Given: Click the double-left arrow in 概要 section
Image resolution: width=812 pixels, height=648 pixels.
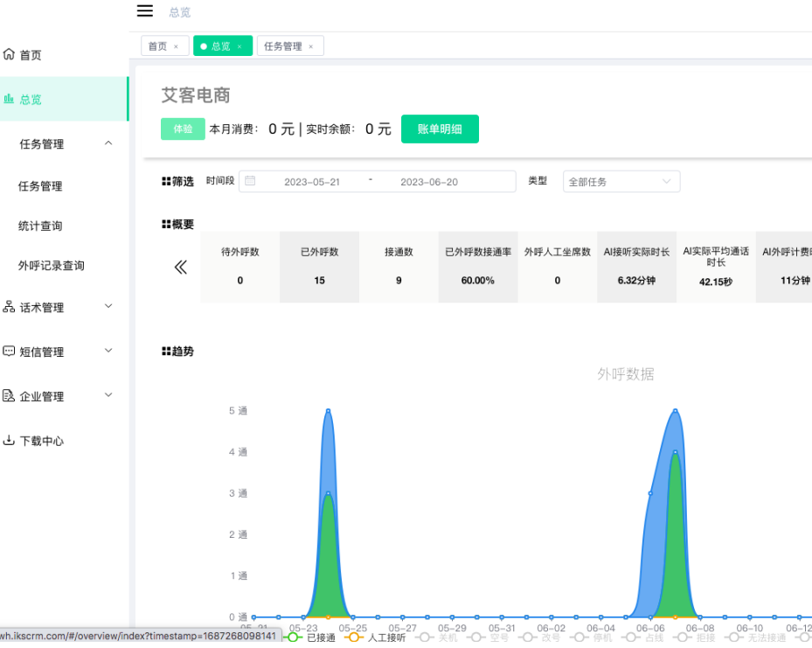Looking at the screenshot, I should coord(180,268).
